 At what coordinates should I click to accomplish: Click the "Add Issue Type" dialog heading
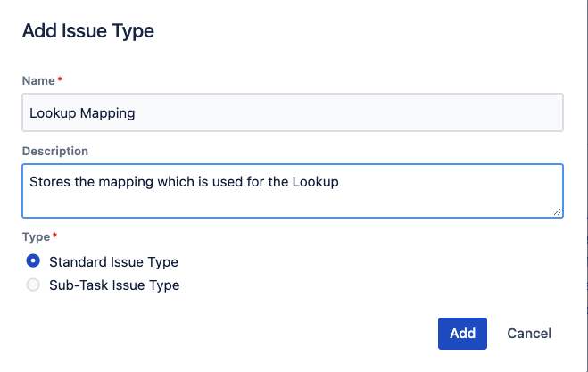[x=88, y=31]
